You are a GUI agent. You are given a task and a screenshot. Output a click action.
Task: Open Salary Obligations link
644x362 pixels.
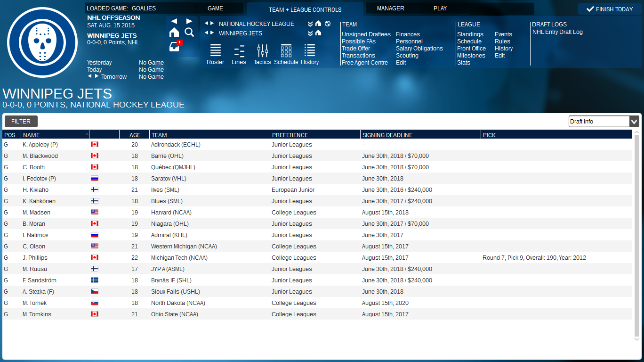(419, 49)
